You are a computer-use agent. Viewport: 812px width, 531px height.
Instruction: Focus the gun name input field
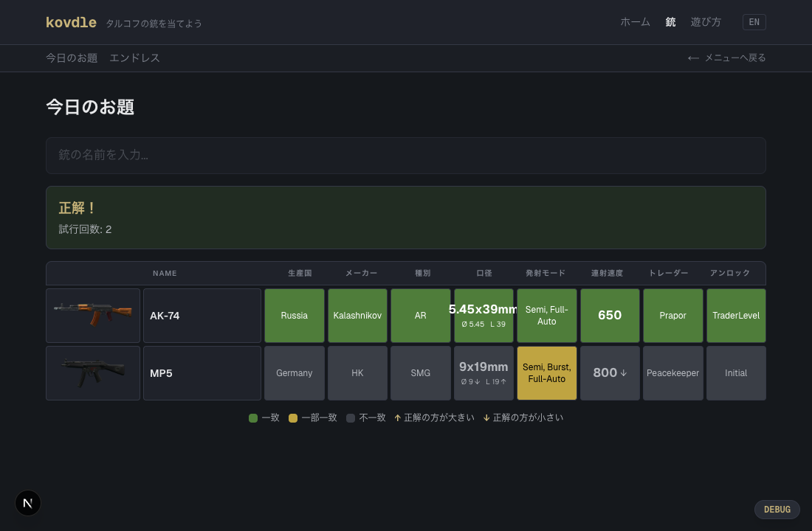(405, 156)
